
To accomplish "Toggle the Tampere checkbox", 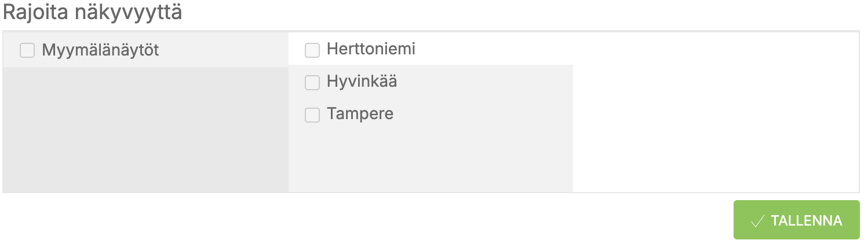I will coord(312,116).
